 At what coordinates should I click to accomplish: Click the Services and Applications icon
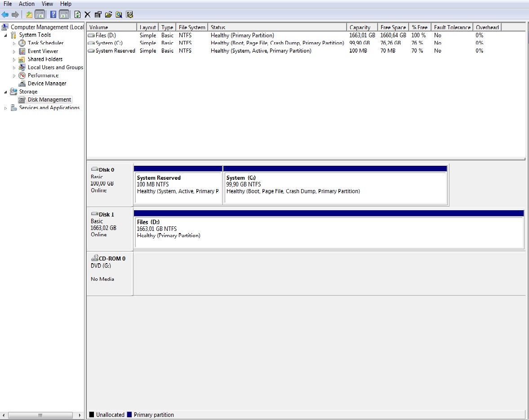[13, 107]
